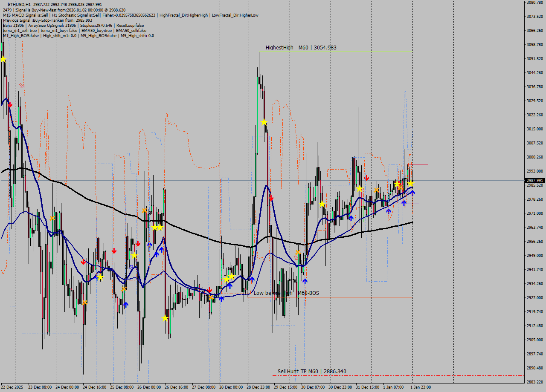
Task: Click the yellow star at the chart's top-left
Action: 3,59
